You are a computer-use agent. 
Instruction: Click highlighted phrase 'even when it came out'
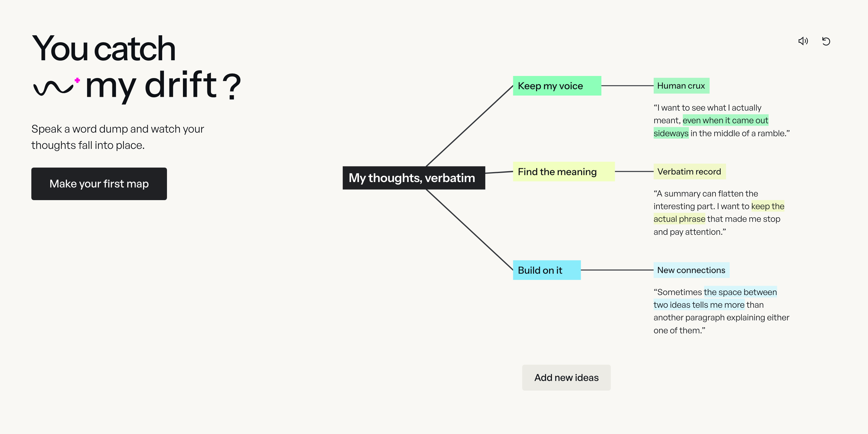(x=725, y=120)
